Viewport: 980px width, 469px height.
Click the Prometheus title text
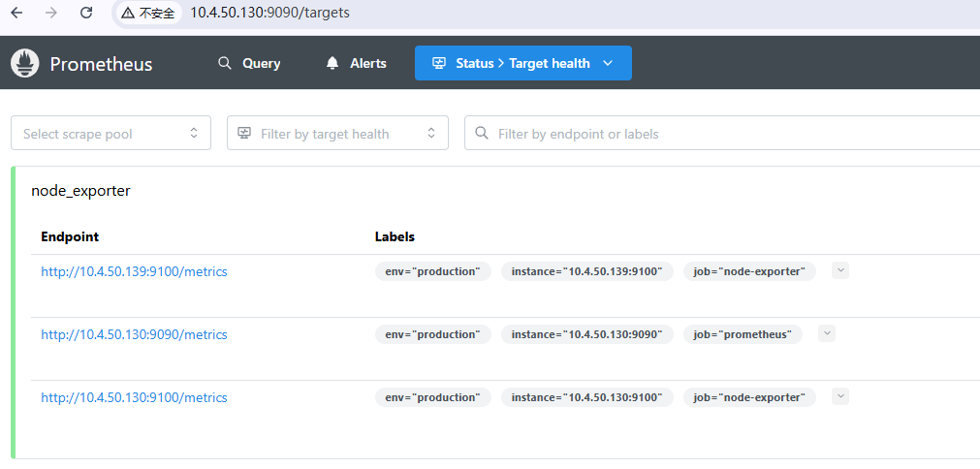(x=101, y=64)
